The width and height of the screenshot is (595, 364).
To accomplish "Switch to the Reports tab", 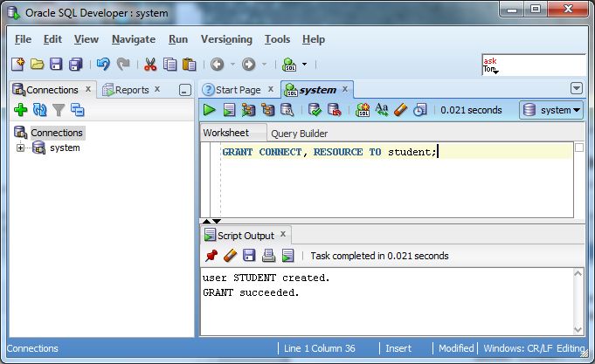I will [132, 90].
